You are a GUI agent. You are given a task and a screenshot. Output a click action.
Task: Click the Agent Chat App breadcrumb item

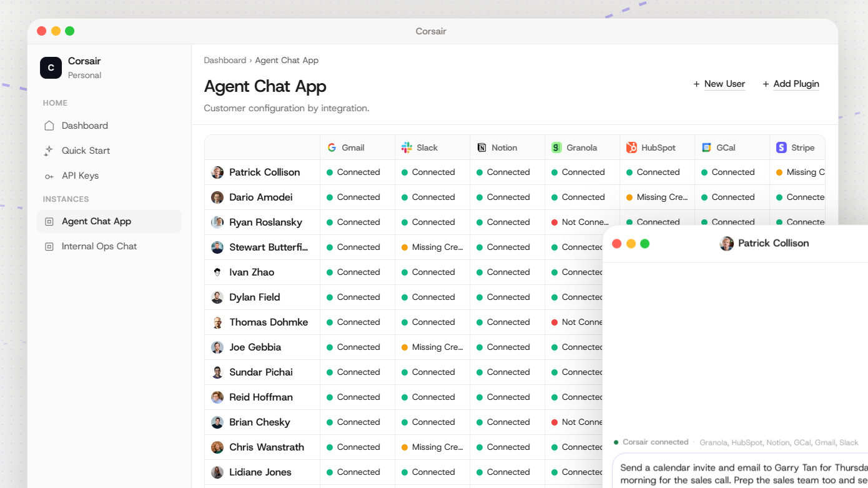(x=287, y=61)
